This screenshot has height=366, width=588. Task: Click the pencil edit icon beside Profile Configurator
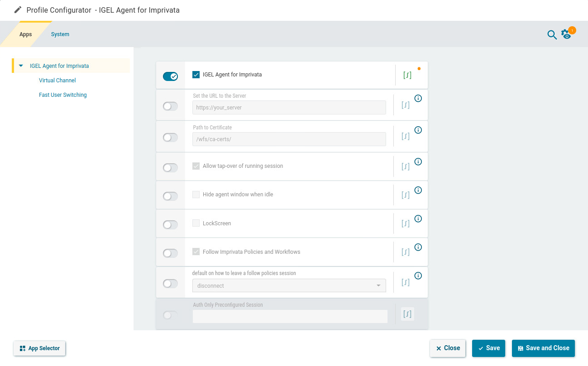click(x=18, y=10)
